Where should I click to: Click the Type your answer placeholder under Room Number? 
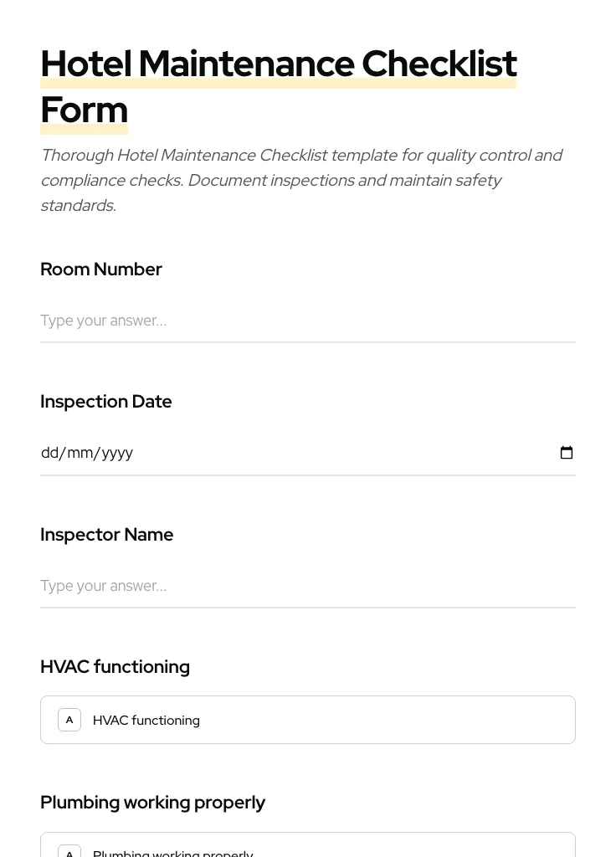pos(103,321)
